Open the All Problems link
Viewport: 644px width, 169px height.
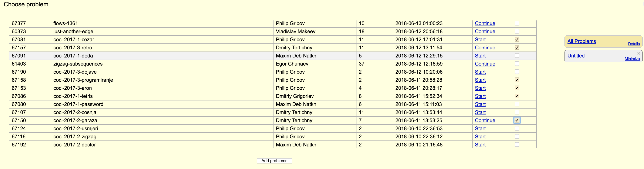coord(581,41)
